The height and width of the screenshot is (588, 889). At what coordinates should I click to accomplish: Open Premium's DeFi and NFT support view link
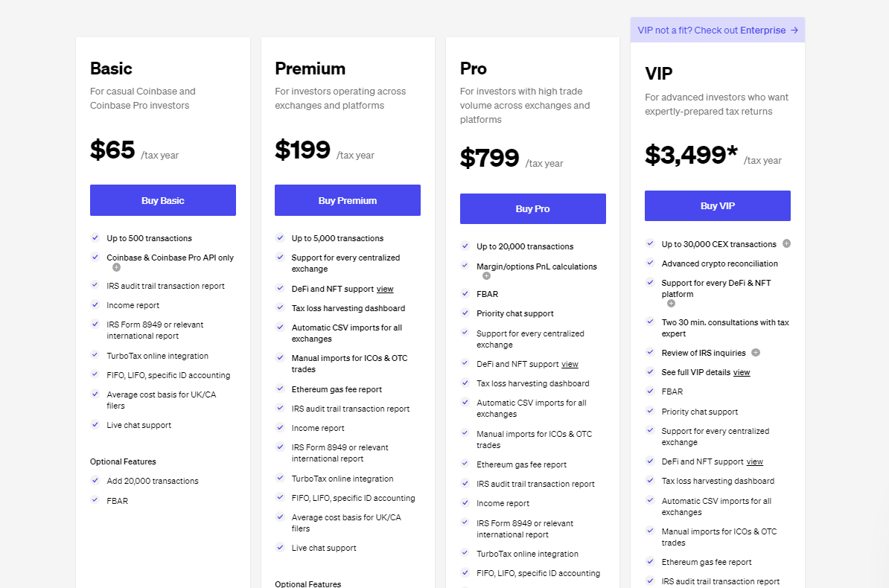tap(385, 289)
